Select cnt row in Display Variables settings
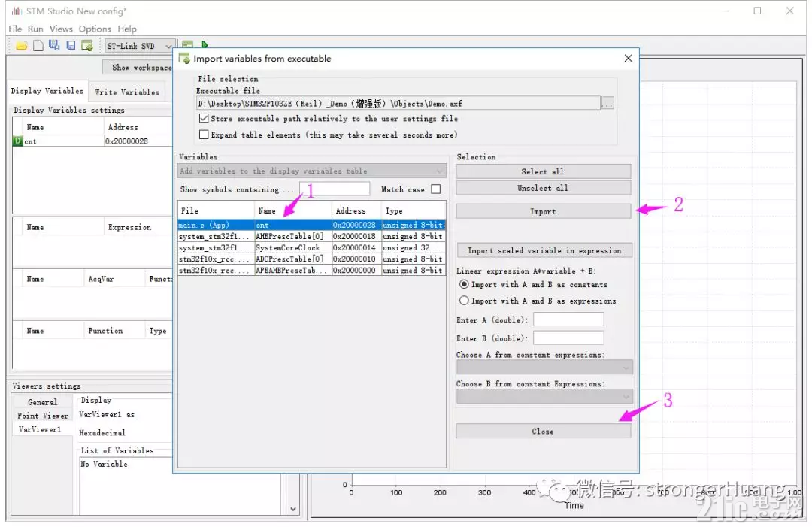The width and height of the screenshot is (812, 527). coord(92,141)
